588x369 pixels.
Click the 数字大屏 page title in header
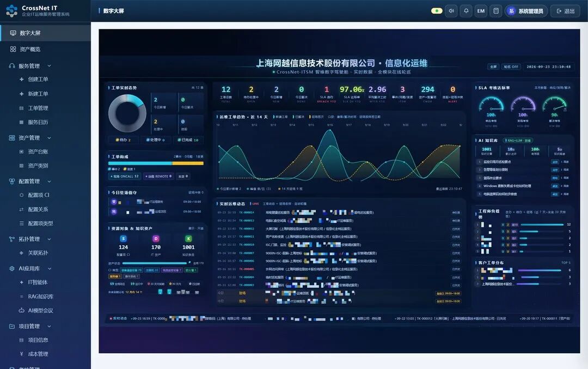coord(114,11)
